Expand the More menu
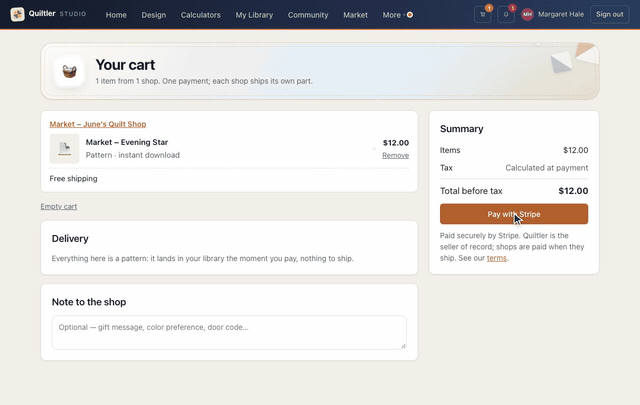The height and width of the screenshot is (405, 640). (397, 15)
